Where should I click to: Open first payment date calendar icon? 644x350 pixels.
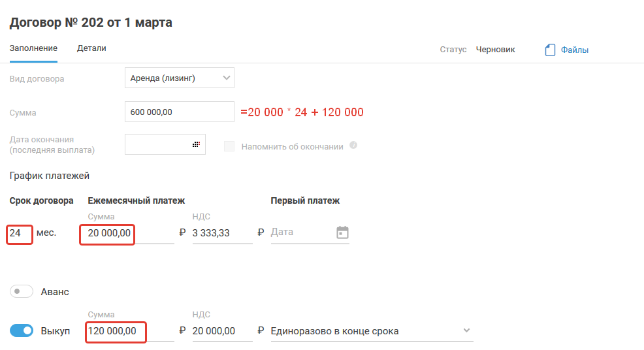point(342,232)
